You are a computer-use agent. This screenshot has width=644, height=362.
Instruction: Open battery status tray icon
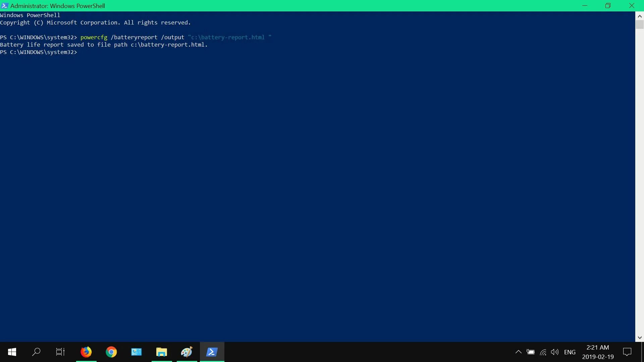coord(531,352)
